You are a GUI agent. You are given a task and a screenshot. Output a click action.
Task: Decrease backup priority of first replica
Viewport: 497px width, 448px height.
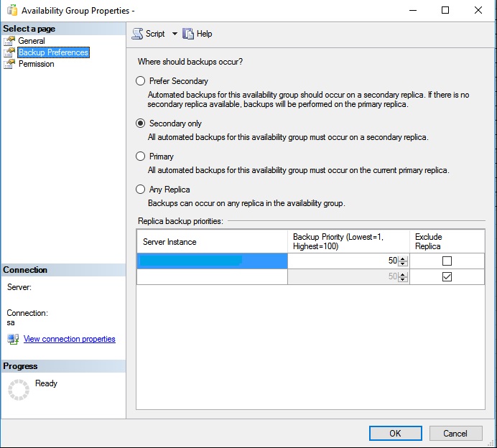point(403,263)
